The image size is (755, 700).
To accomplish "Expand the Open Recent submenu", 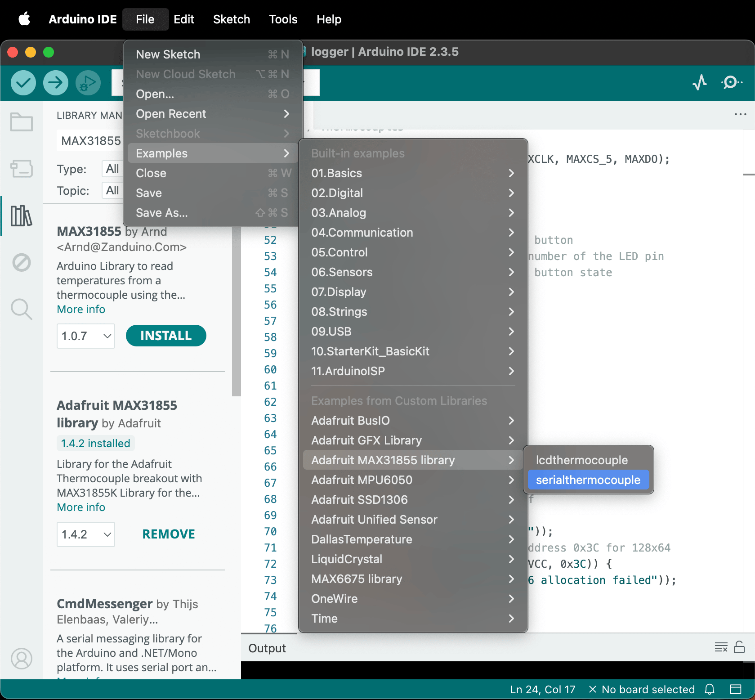I will tap(213, 114).
